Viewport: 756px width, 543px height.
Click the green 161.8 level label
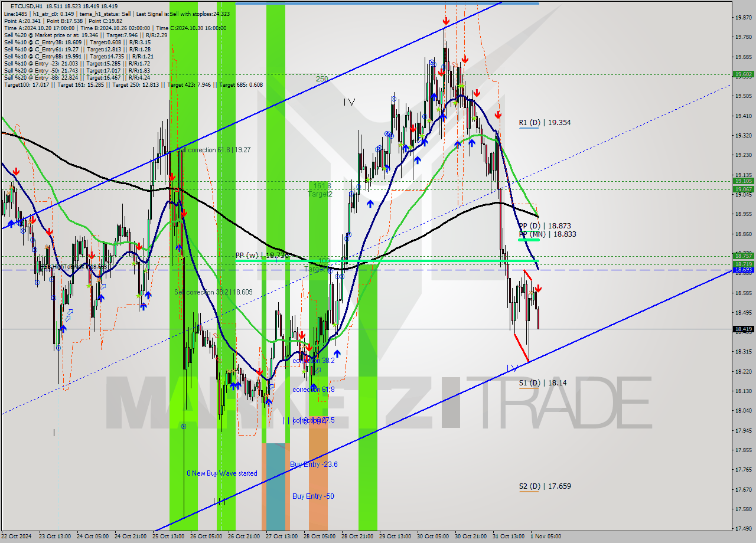coord(322,185)
